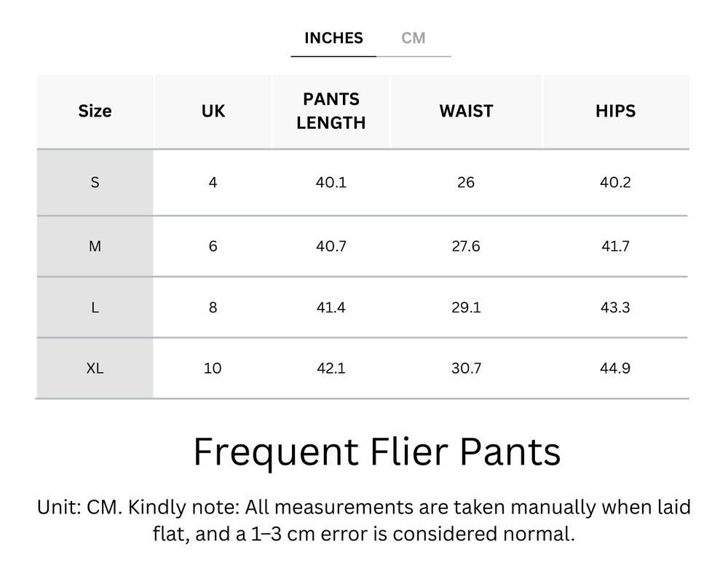Click the size L row label
This screenshot has width=728, height=571.
tap(95, 307)
